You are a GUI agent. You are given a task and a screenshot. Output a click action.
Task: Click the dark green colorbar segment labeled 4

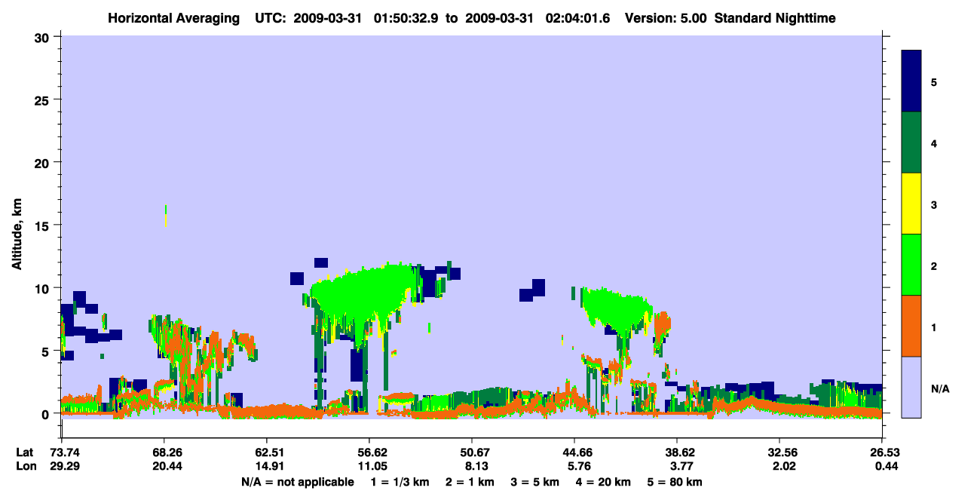coord(911,143)
